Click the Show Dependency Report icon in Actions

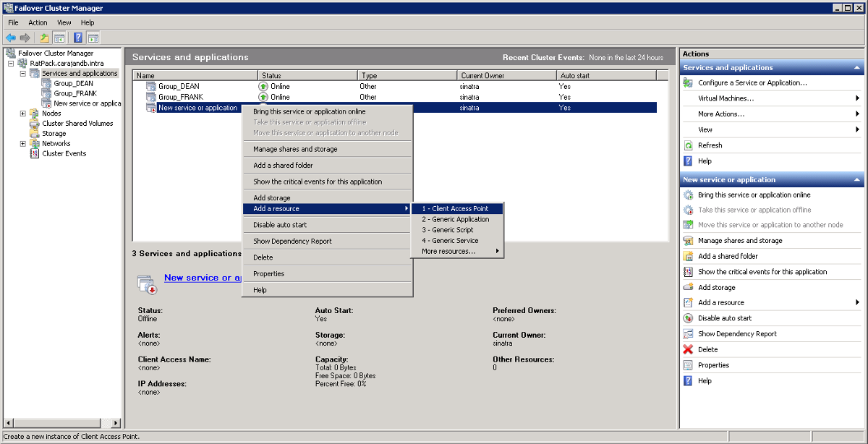click(x=689, y=334)
